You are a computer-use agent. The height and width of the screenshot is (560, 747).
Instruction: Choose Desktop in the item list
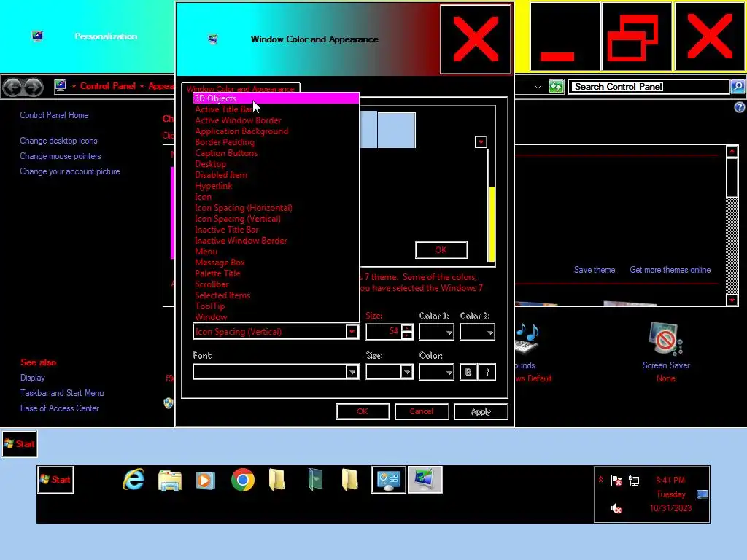[276, 164]
